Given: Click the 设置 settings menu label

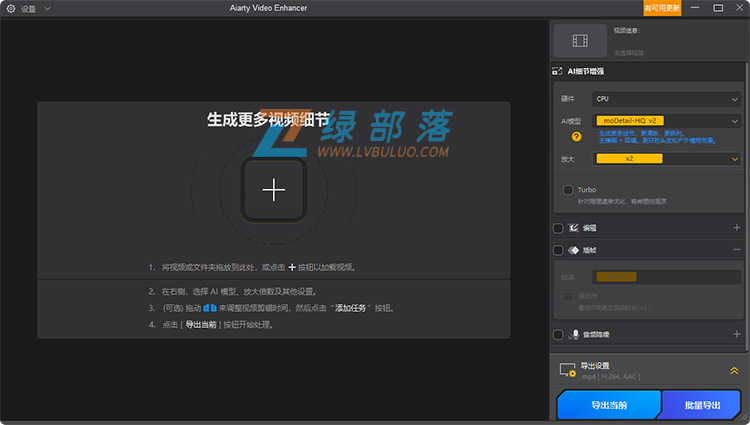Looking at the screenshot, I should tap(28, 9).
